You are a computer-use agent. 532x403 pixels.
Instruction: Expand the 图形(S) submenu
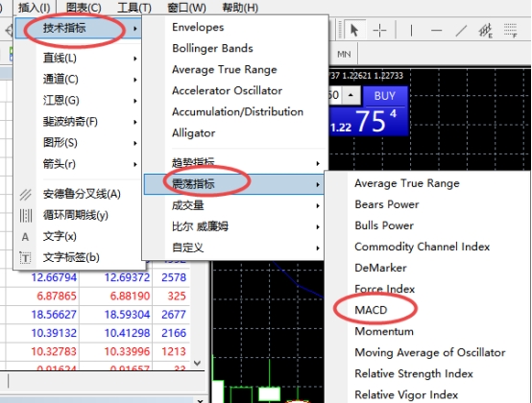click(78, 143)
